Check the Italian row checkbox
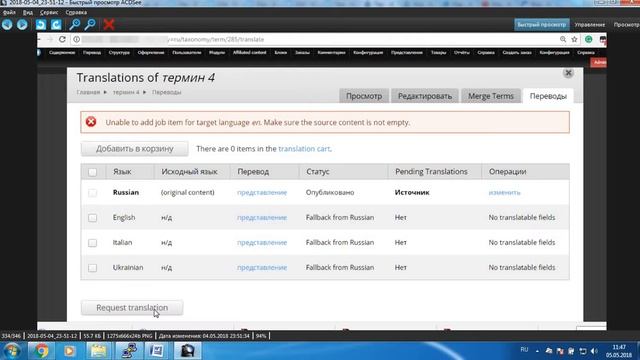The height and width of the screenshot is (360, 640). pyautogui.click(x=93, y=243)
